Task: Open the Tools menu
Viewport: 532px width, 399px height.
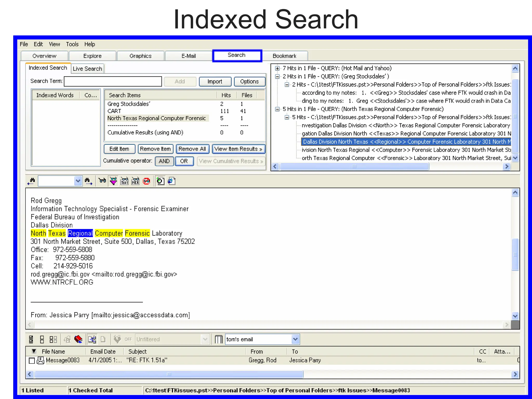Action: click(72, 44)
